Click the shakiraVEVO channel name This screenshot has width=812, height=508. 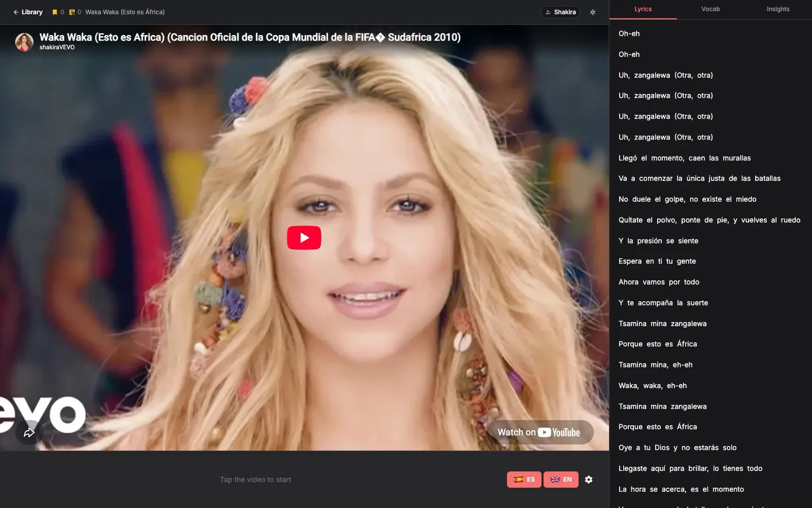(x=57, y=47)
